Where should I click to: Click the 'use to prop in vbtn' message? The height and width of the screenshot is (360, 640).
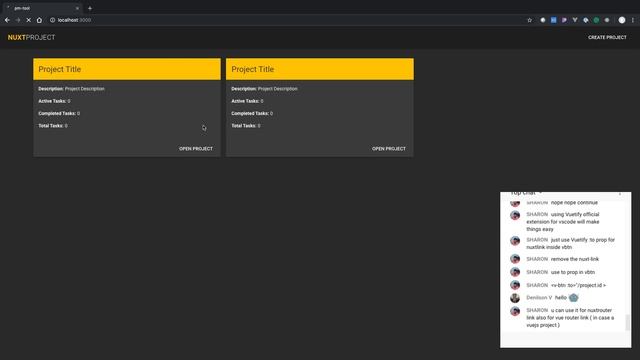click(x=573, y=272)
